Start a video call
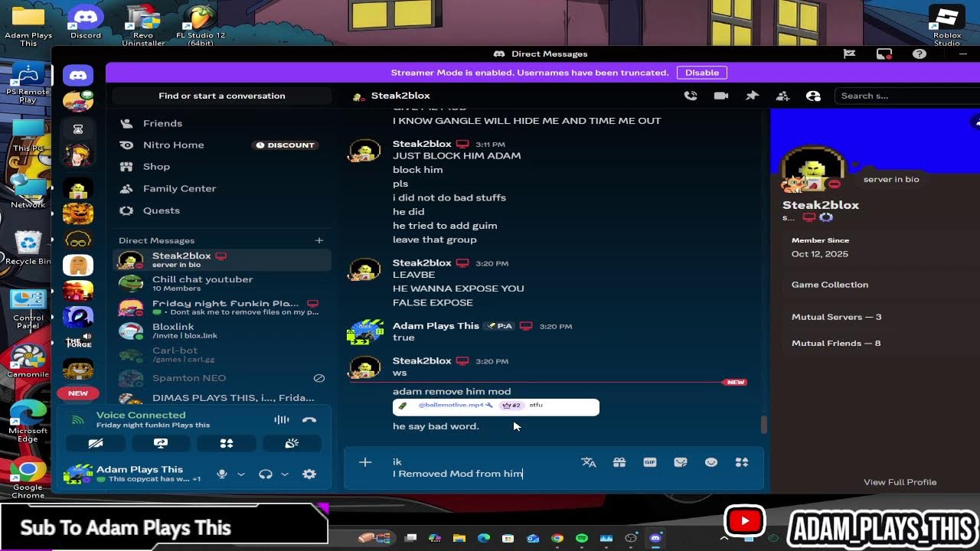The width and height of the screenshot is (980, 551). click(721, 96)
